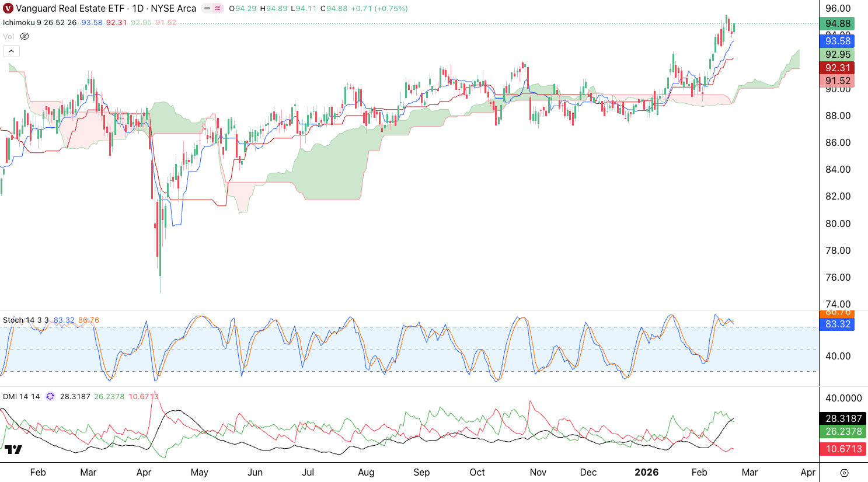Viewport: 868px width, 482px height.
Task: Click the 88.00 price scale label
Action: click(x=838, y=116)
